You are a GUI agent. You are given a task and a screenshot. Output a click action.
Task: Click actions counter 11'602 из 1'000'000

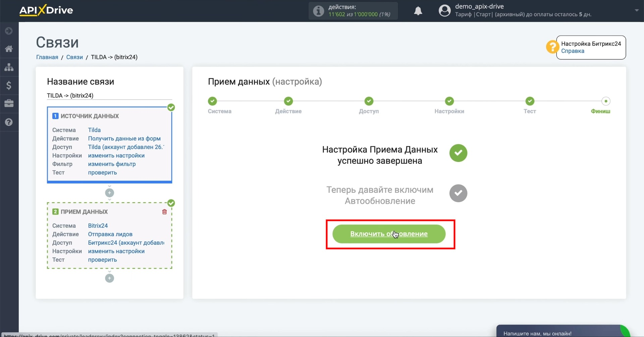point(359,14)
